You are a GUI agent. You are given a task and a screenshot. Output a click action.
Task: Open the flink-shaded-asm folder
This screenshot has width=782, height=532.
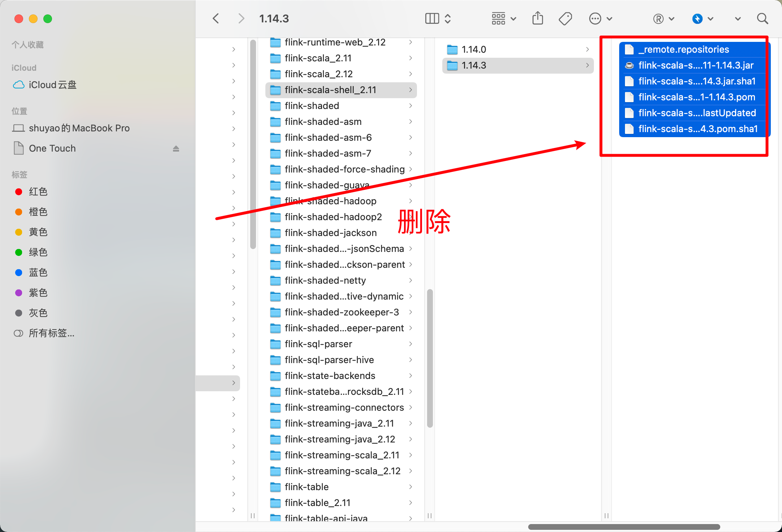click(341, 122)
